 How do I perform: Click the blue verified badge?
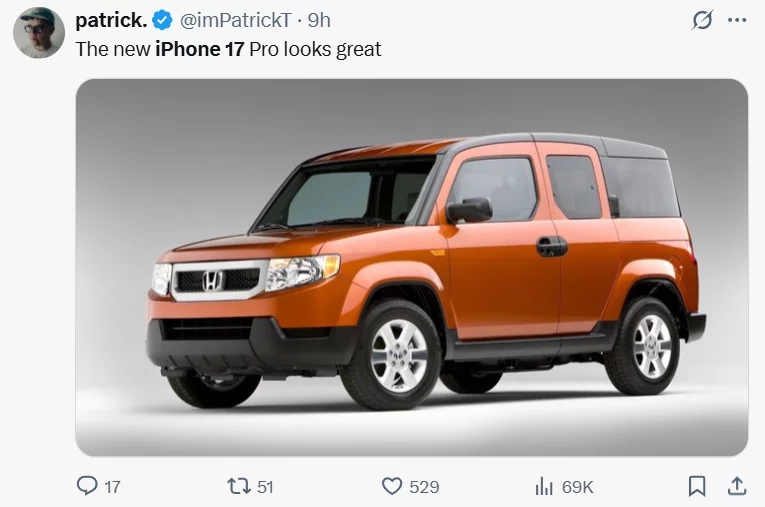click(x=162, y=20)
